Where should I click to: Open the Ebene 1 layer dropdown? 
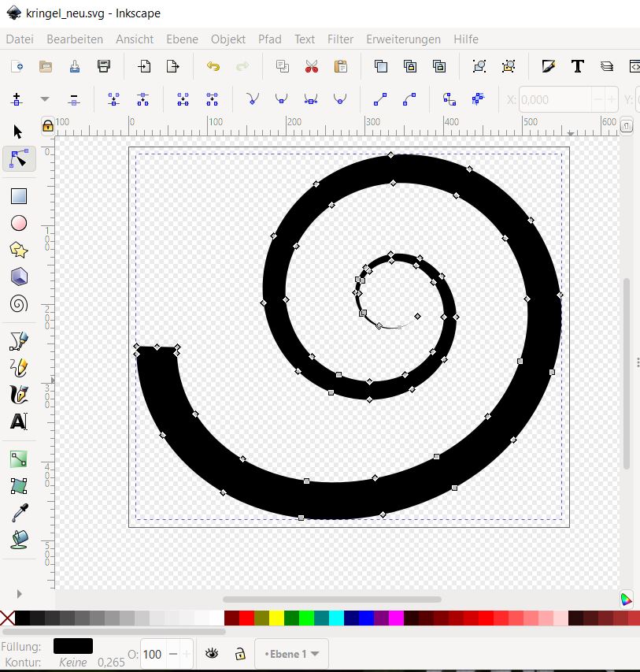(x=292, y=654)
